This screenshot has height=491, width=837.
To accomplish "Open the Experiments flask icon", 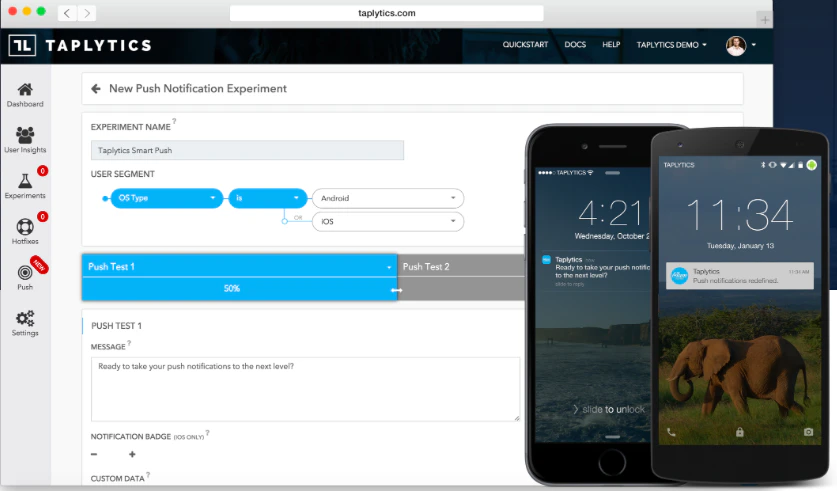I will (x=25, y=181).
